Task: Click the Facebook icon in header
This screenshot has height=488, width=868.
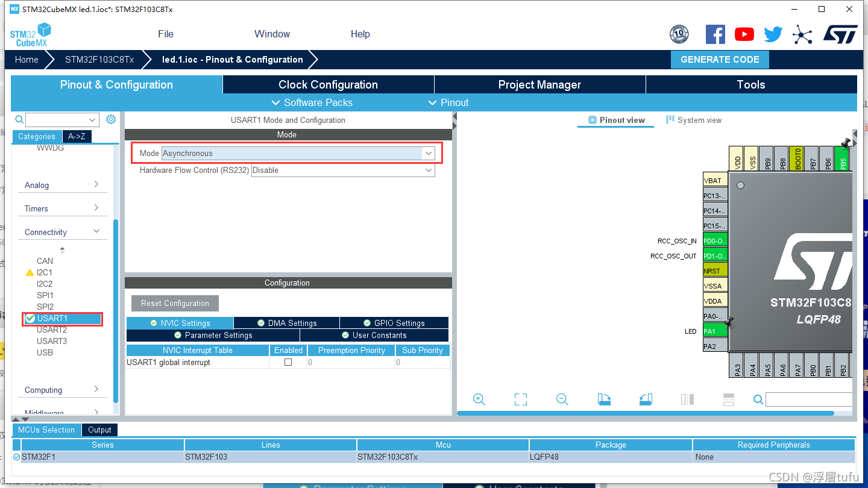Action: [x=715, y=34]
